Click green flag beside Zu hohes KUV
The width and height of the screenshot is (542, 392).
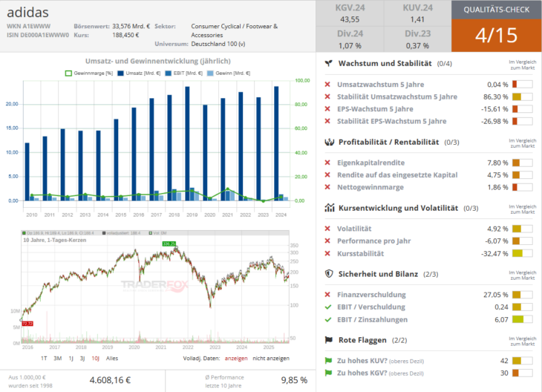pyautogui.click(x=327, y=360)
